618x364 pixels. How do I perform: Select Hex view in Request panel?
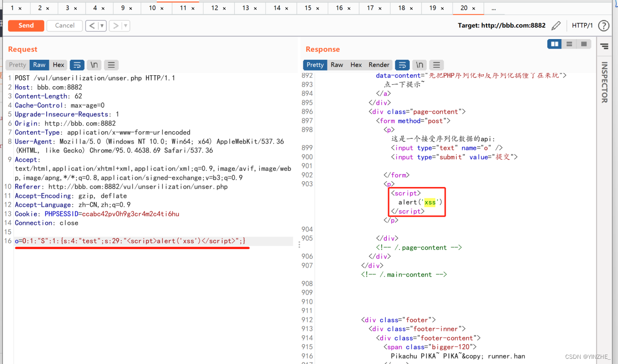(58, 65)
